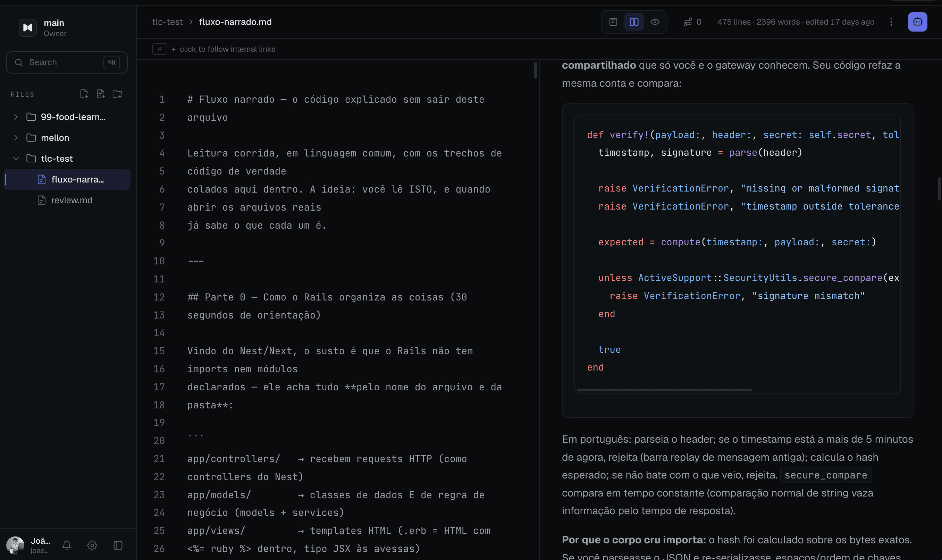Switch to split view mode

click(x=634, y=22)
